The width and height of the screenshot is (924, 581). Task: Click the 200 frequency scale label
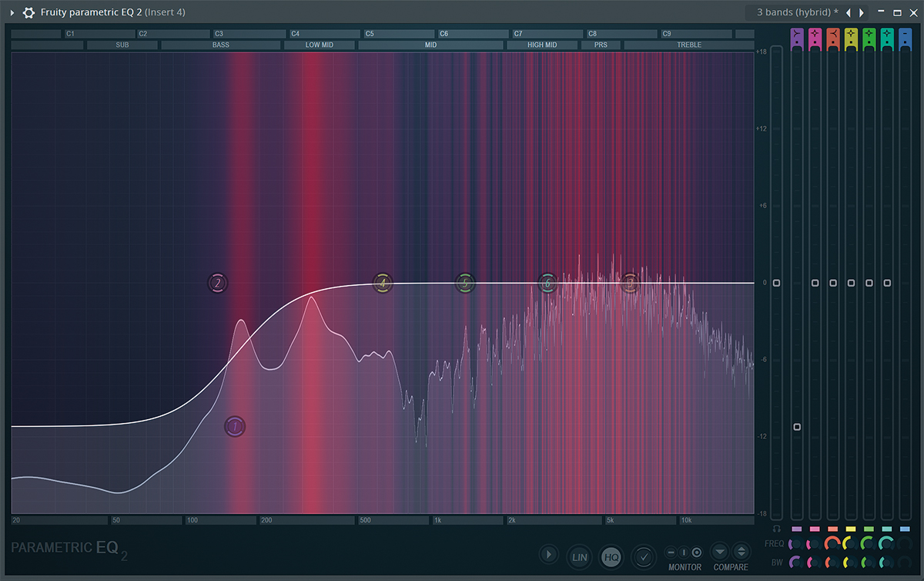306,521
